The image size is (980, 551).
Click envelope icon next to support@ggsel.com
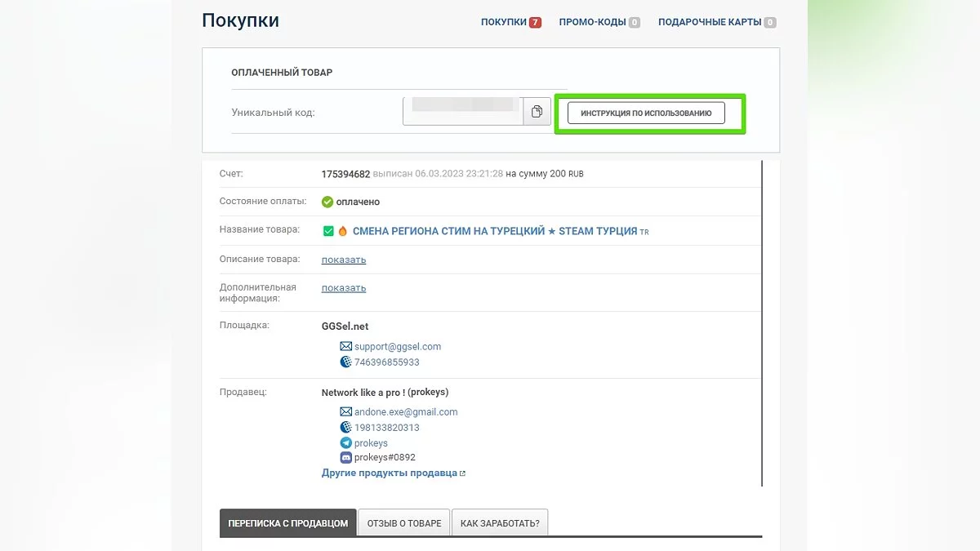(345, 346)
